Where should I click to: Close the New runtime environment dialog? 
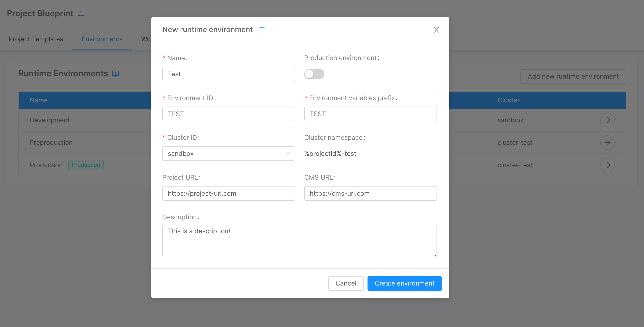[436, 30]
